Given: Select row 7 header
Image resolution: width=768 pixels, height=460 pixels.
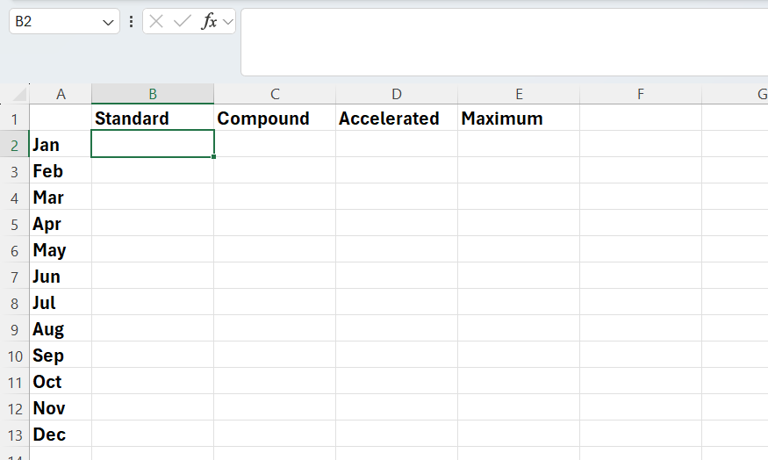Looking at the screenshot, I should 15,277.
